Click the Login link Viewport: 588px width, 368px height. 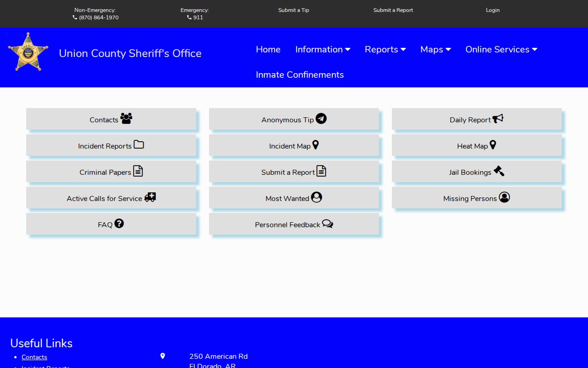click(493, 10)
